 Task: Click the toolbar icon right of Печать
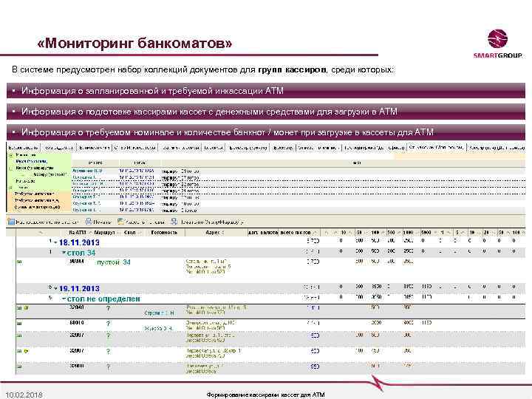point(120,222)
